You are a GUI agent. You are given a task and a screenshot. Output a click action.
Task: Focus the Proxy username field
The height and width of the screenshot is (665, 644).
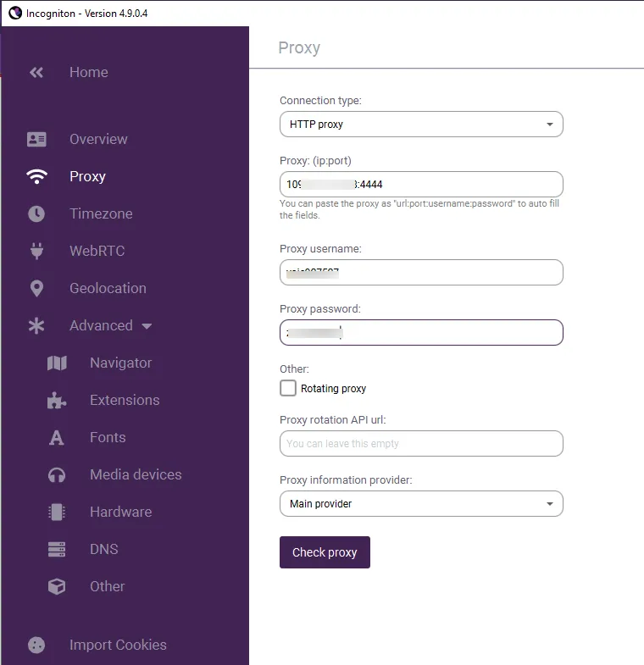pos(421,272)
